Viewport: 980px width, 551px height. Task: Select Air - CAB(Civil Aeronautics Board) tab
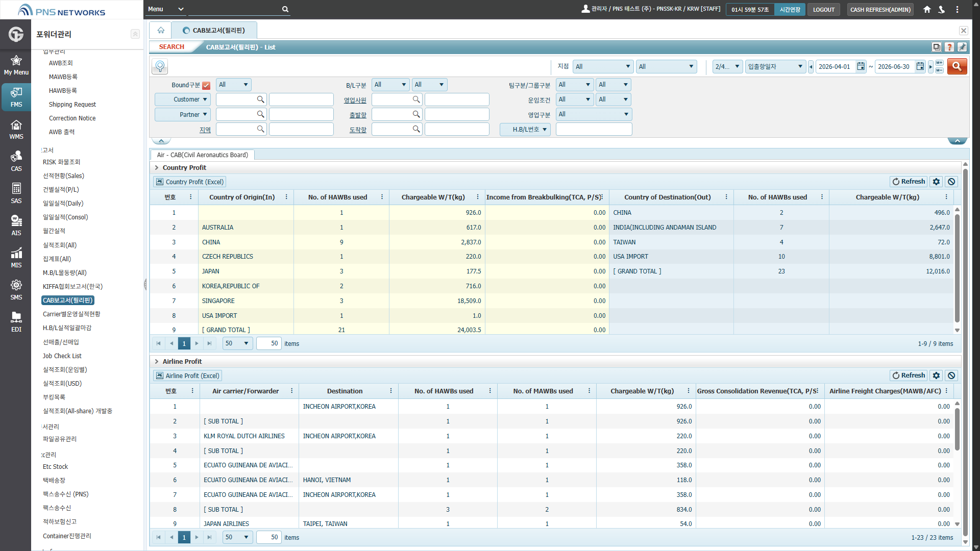pos(202,155)
